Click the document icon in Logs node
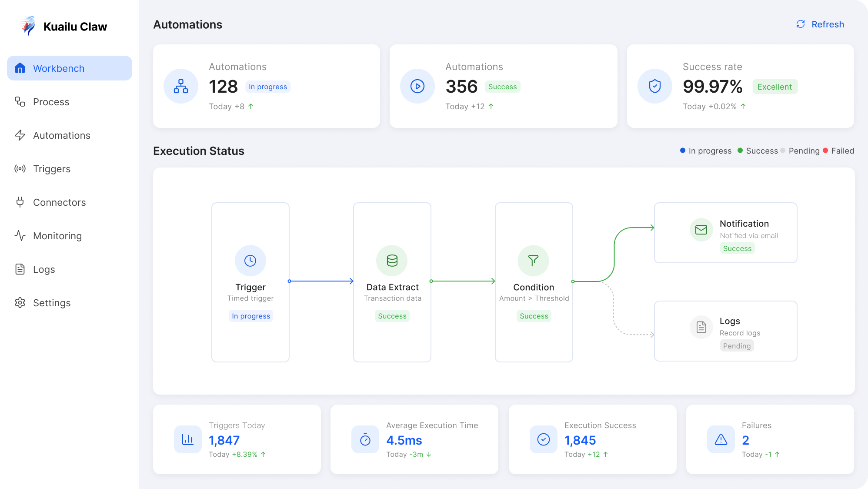This screenshot has width=868, height=489. coord(701,327)
